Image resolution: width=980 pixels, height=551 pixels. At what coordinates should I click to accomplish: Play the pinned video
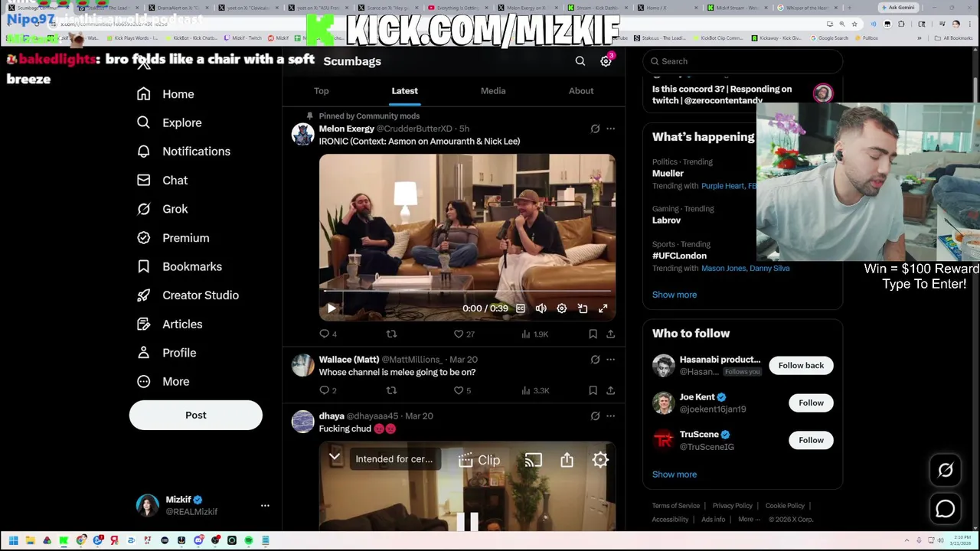point(331,308)
